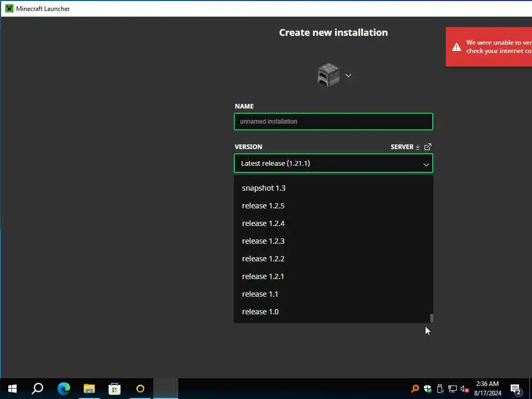532x399 pixels.
Task: Pick release 1.2.2 from the dropdown
Action: pyautogui.click(x=333, y=259)
